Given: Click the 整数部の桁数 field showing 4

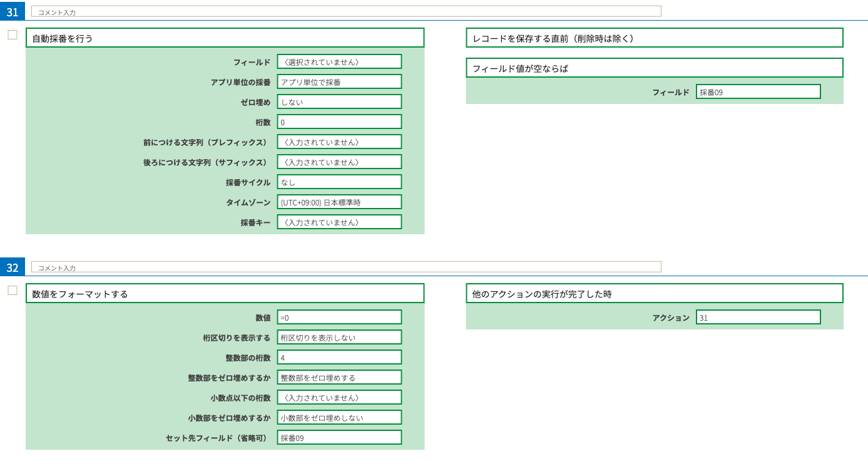Looking at the screenshot, I should pos(339,358).
